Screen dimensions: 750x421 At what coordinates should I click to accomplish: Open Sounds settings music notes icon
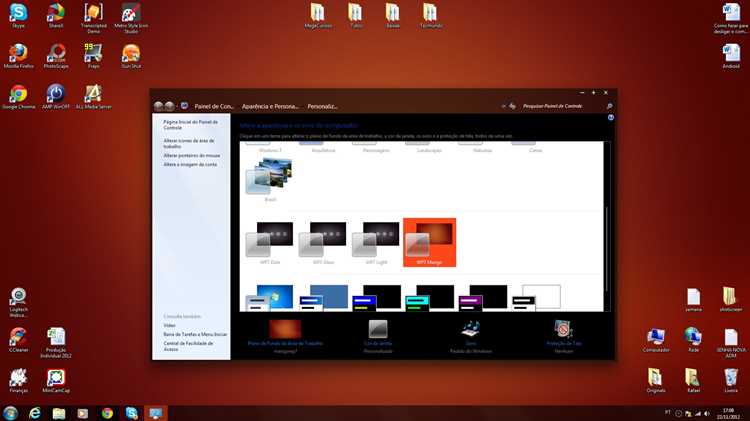pos(471,329)
